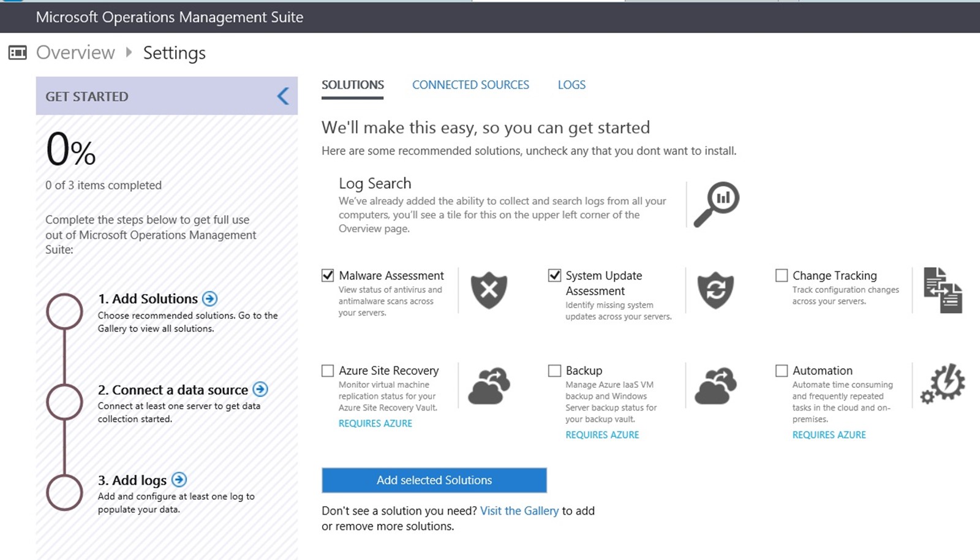The image size is (980, 560).
Task: Click arrow icon next to Add Solutions
Action: pos(209,298)
